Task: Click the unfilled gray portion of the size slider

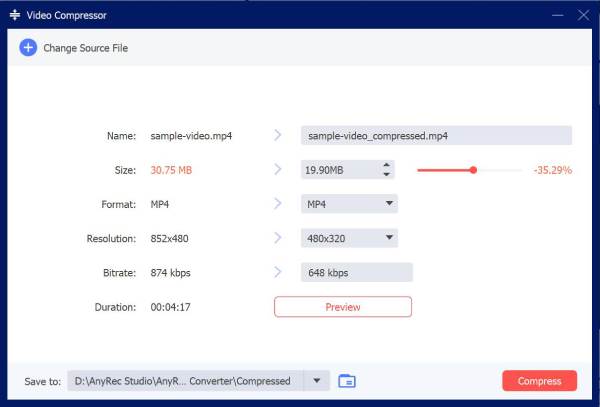Action: pyautogui.click(x=499, y=170)
